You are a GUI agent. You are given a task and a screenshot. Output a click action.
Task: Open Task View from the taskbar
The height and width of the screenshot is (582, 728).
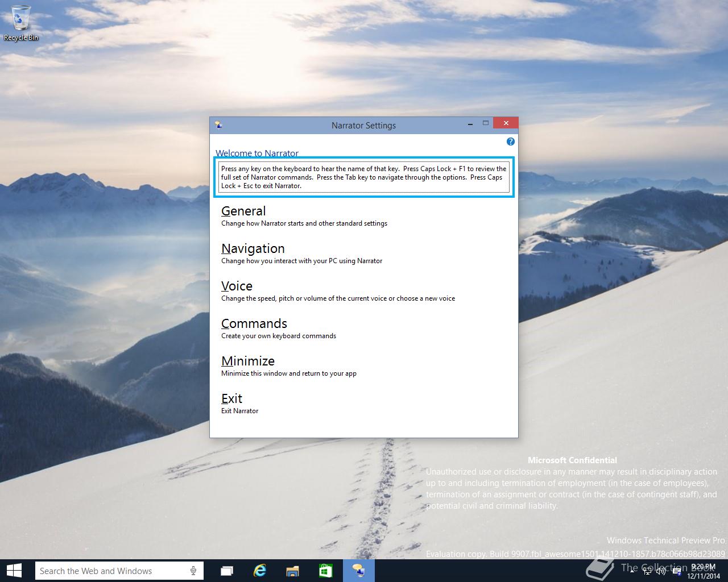227,571
